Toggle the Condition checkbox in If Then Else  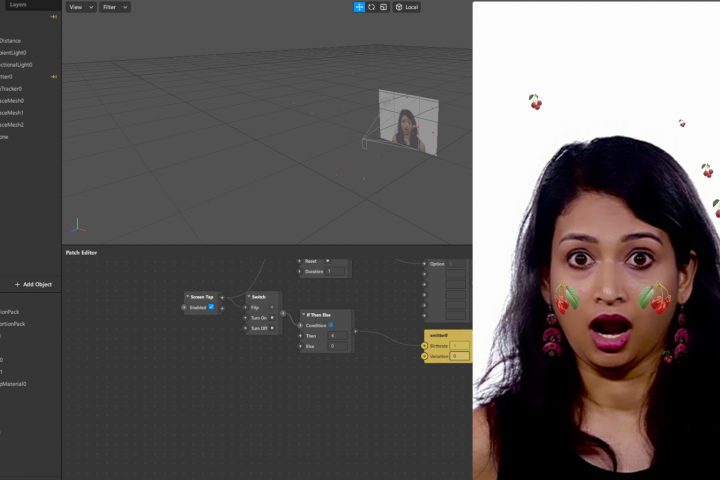(331, 325)
